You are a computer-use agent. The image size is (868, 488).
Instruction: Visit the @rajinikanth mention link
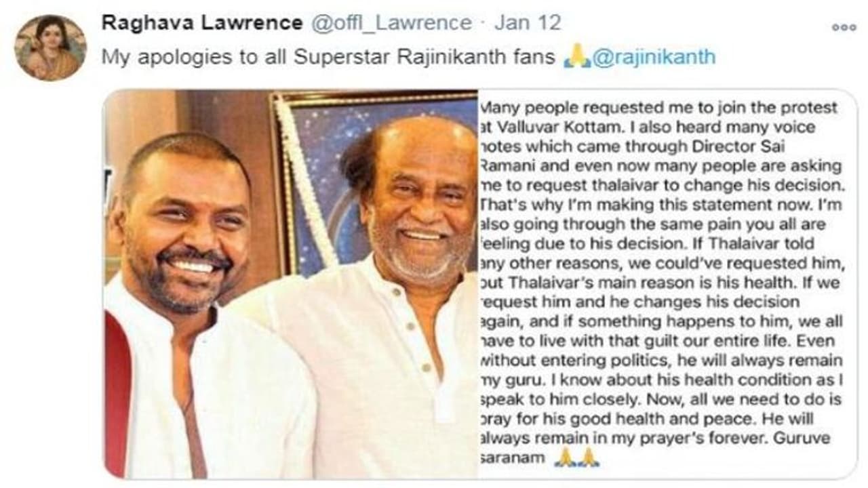coord(654,58)
